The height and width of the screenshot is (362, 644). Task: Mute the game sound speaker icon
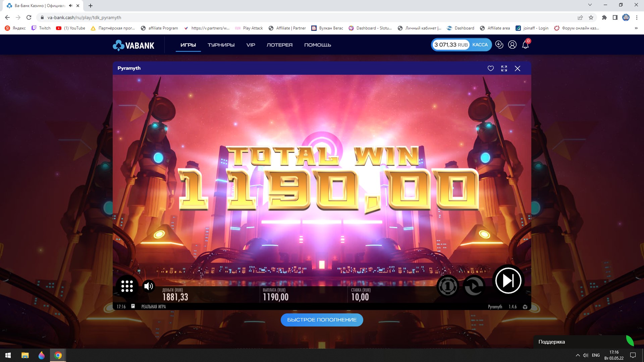tap(148, 286)
